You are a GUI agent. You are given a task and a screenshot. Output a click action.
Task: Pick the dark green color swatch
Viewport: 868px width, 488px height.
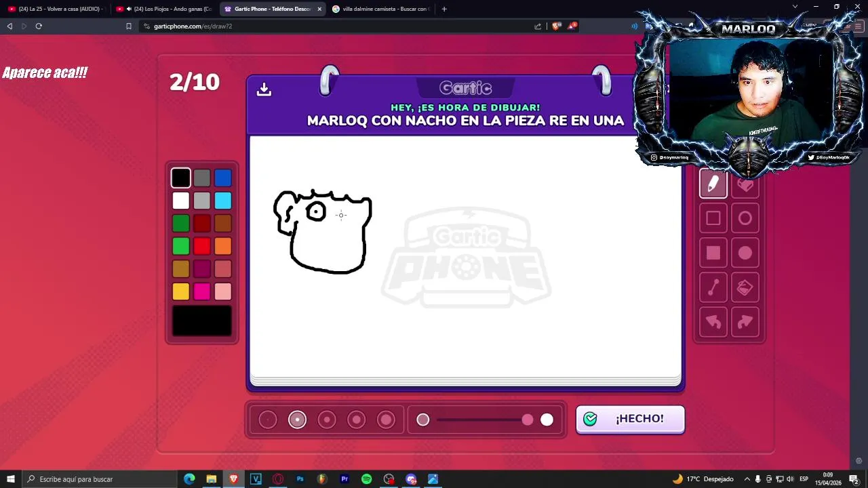pos(180,223)
